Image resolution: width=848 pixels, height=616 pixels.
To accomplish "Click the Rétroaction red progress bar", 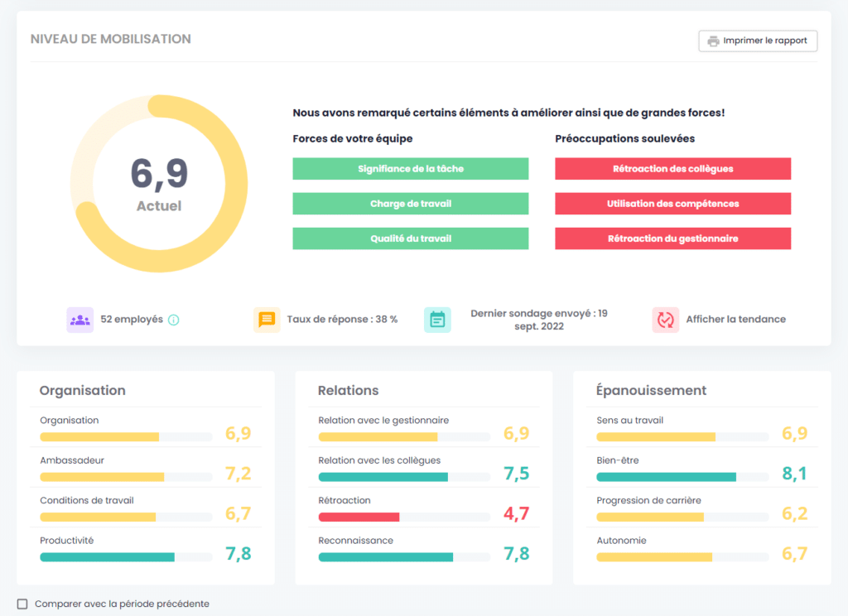I will click(x=359, y=517).
